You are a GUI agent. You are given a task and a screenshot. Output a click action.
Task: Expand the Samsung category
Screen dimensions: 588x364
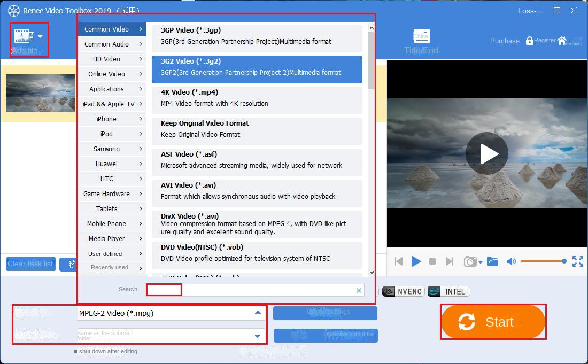click(x=112, y=149)
